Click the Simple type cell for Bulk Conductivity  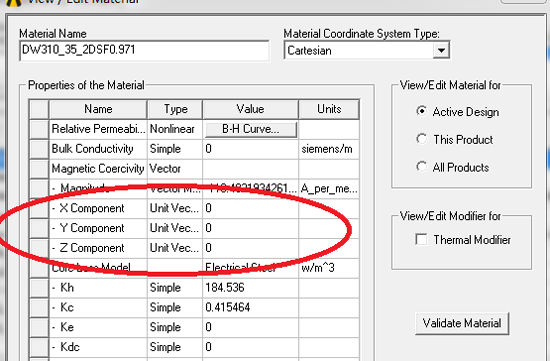click(175, 149)
